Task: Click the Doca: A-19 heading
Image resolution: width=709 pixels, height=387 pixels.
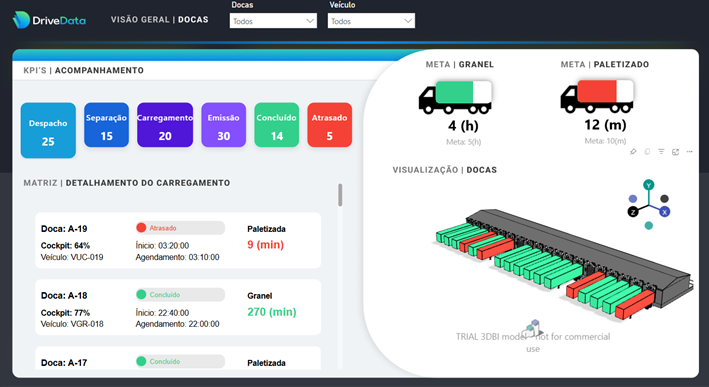Action: [x=64, y=229]
